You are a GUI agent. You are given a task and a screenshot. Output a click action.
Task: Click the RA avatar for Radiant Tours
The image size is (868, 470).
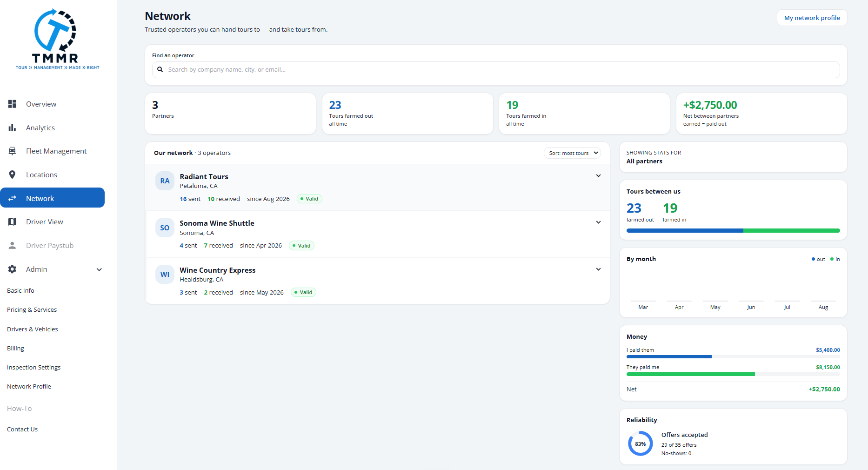tap(165, 181)
